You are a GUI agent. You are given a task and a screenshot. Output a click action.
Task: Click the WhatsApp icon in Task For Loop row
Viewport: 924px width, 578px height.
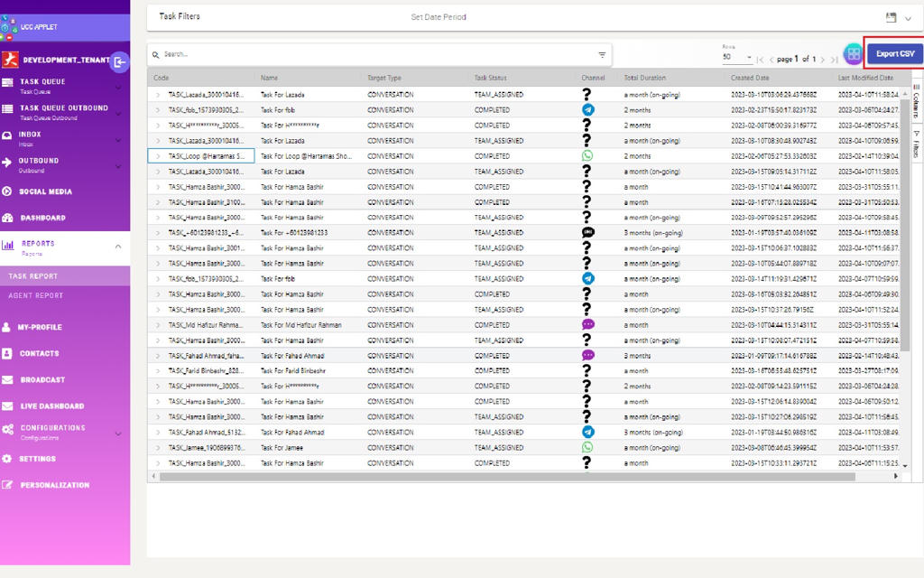coord(587,155)
